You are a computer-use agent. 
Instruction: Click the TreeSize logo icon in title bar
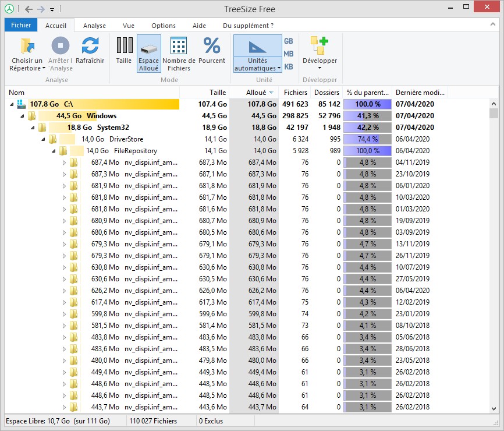(x=9, y=9)
